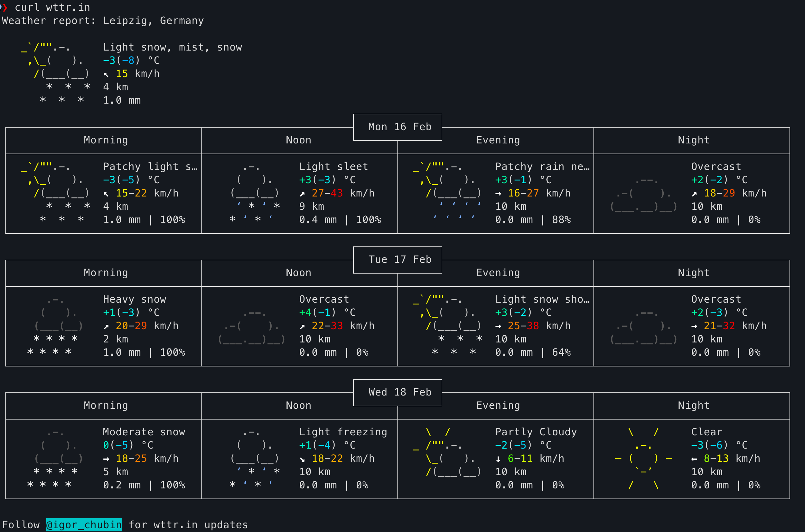Click the Monday noon sleet cloud icon
805x532 pixels.
point(255,193)
